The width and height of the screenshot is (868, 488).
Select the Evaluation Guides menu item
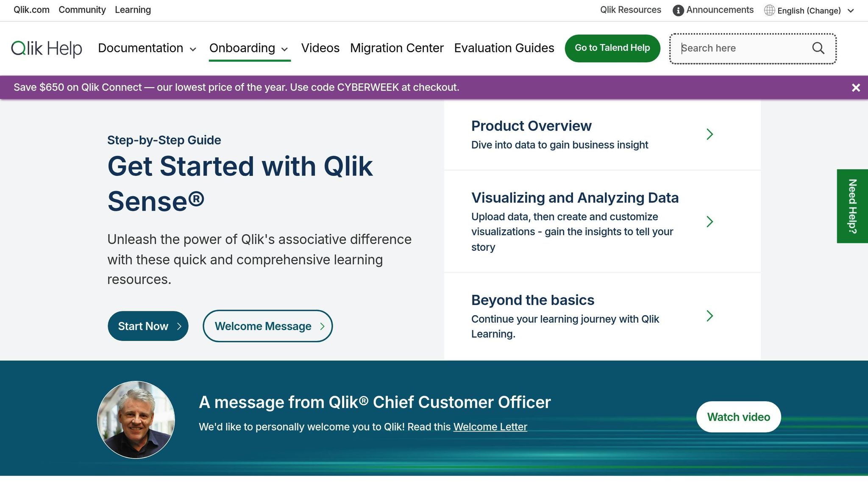click(504, 48)
